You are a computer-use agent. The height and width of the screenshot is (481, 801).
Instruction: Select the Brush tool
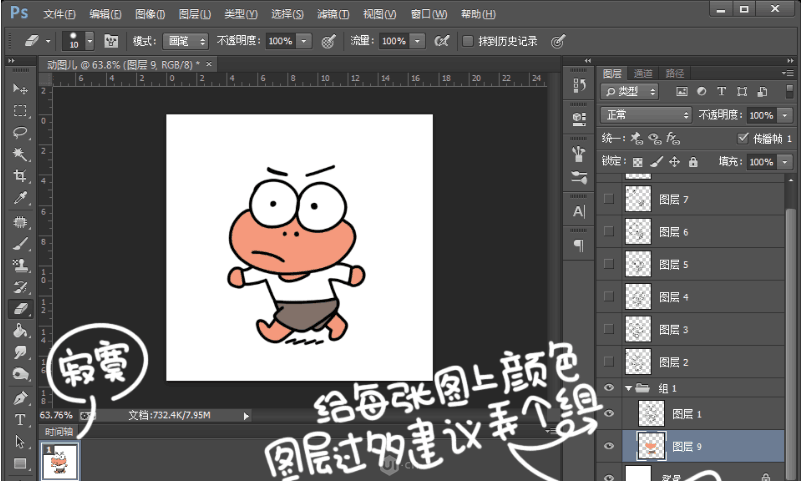click(x=20, y=244)
